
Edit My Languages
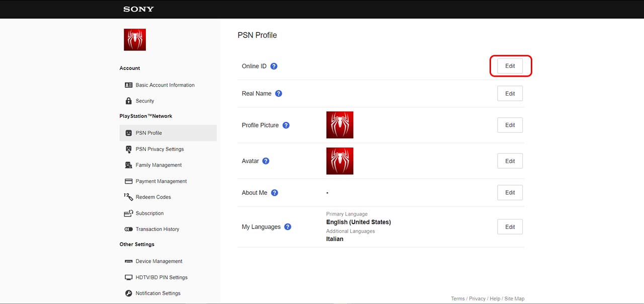click(510, 227)
